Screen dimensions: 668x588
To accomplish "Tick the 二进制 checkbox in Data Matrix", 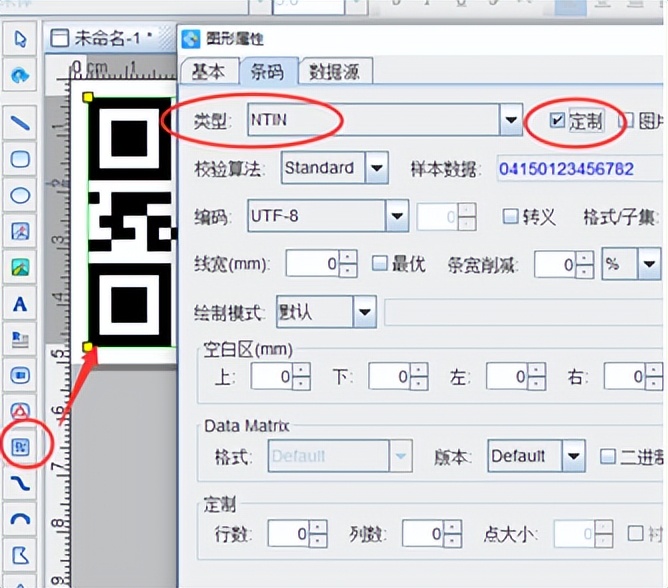I will pos(608,456).
